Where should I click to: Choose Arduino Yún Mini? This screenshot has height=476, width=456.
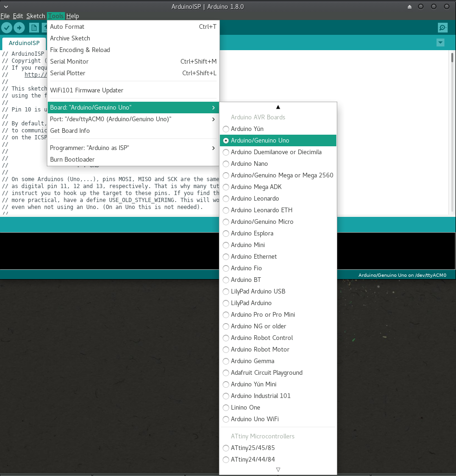coord(278,385)
